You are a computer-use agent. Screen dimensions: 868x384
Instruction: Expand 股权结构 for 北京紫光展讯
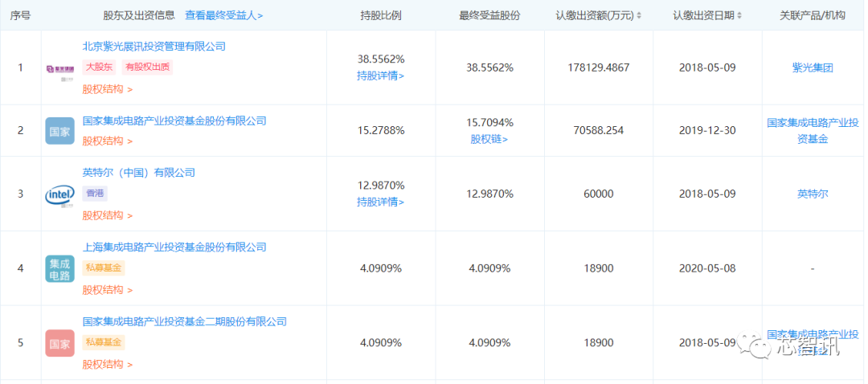(x=108, y=89)
